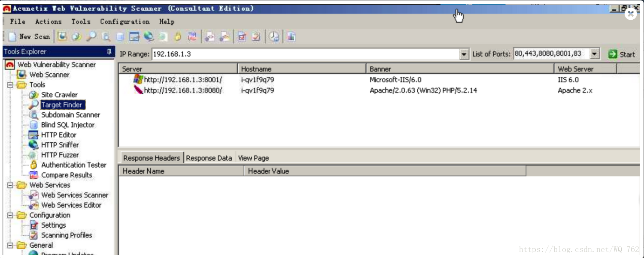Open Web Scanner from the toolbar icons
Image resolution: width=644 pixels, height=258 pixels.
pos(62,37)
